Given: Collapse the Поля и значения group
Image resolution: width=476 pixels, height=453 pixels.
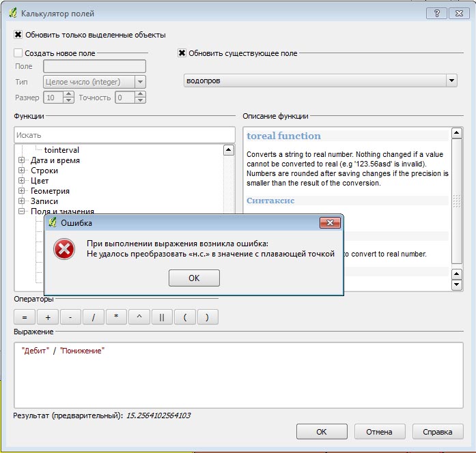Looking at the screenshot, I should pos(21,211).
